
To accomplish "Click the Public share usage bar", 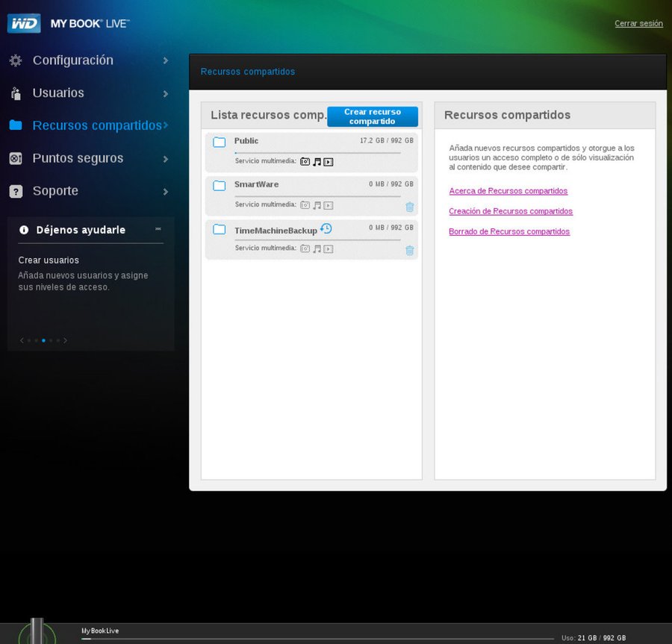I will (x=317, y=153).
